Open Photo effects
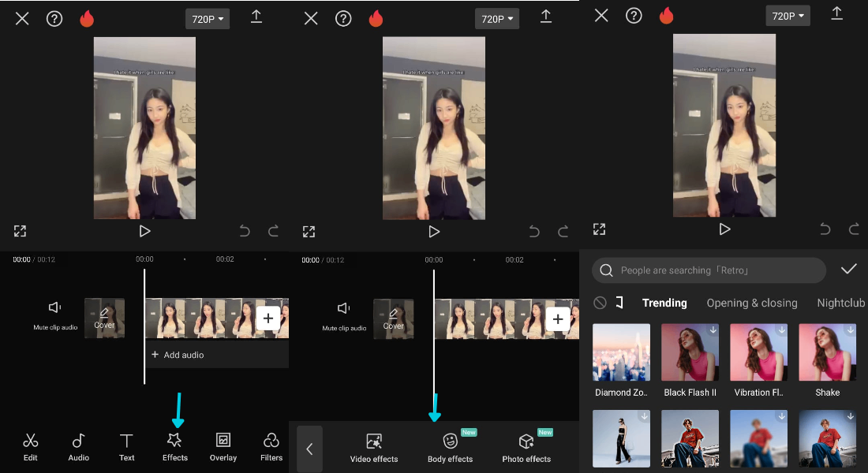868x473 pixels. pyautogui.click(x=526, y=448)
